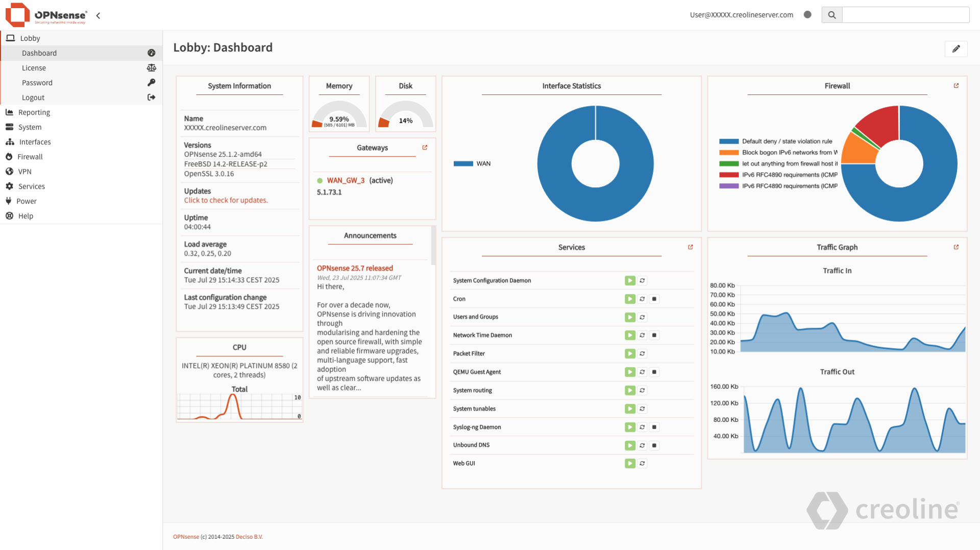Restart the Syslog-ng Daemon

(x=642, y=427)
